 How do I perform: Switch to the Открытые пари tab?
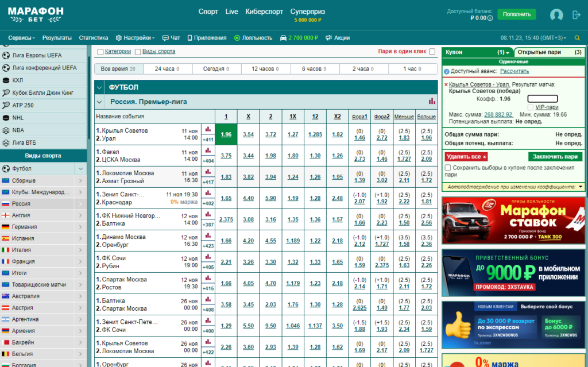(x=550, y=52)
